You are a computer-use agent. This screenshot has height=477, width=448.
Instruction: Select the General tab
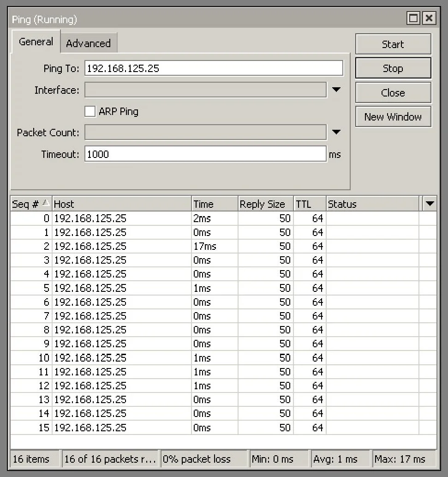click(x=36, y=42)
